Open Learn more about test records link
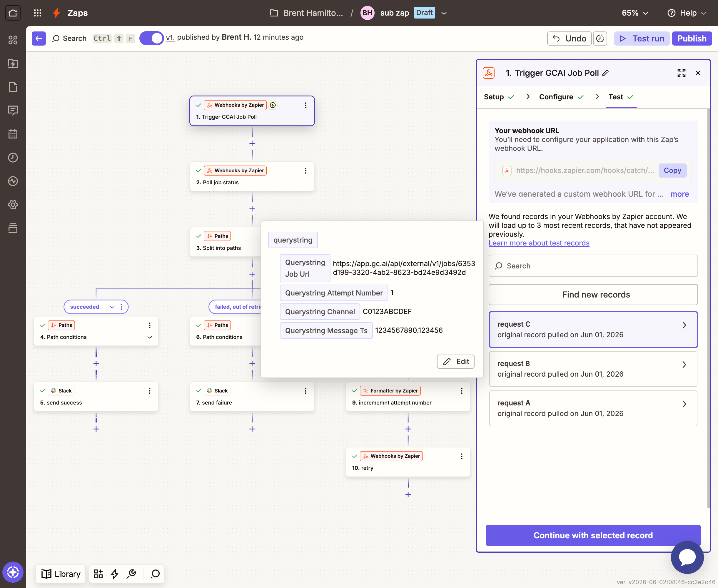The width and height of the screenshot is (718, 588). pyautogui.click(x=539, y=243)
